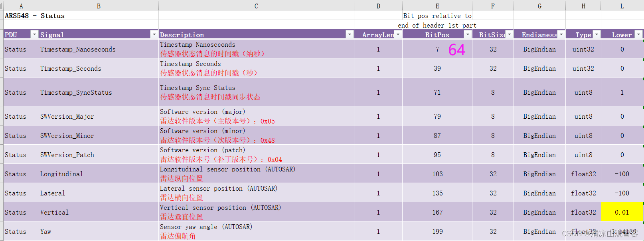Select the Timestamp_SyncStatus signal cell
644x241 pixels.
click(x=99, y=92)
